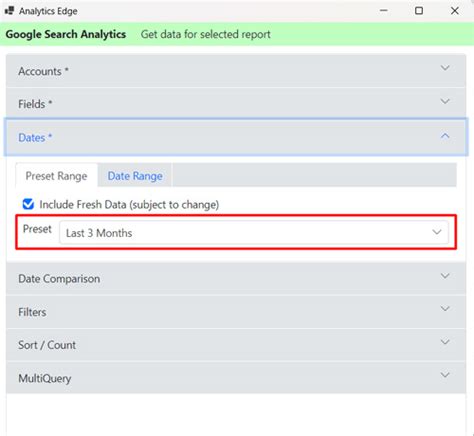
Task: Expand the Filters section chevron
Action: (445, 309)
